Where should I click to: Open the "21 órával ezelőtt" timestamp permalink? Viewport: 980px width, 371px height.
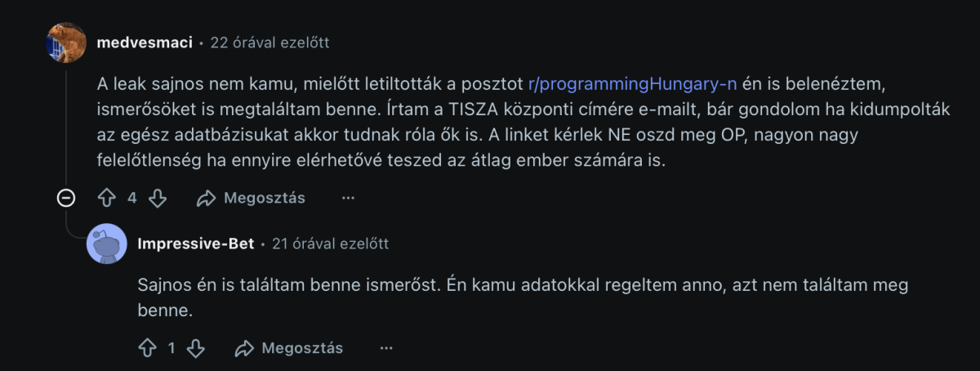coord(329,244)
